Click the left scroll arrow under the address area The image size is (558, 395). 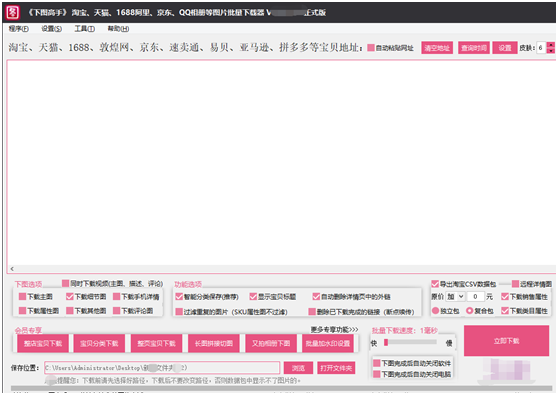[x=12, y=269]
